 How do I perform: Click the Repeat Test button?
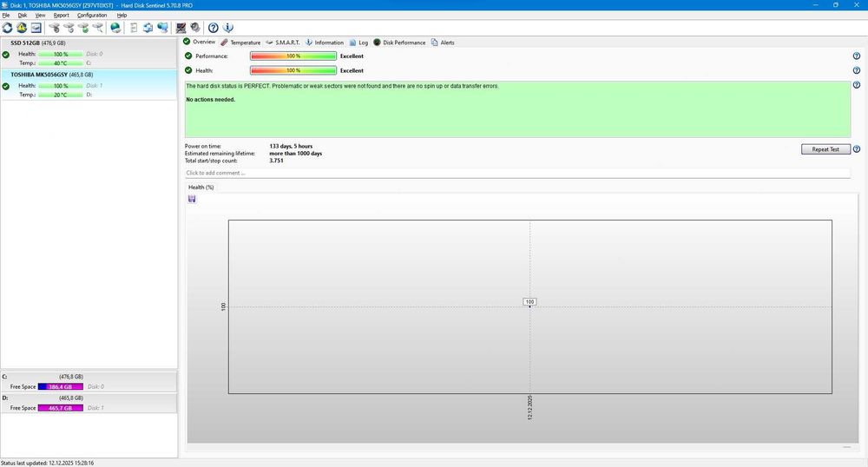coord(825,149)
